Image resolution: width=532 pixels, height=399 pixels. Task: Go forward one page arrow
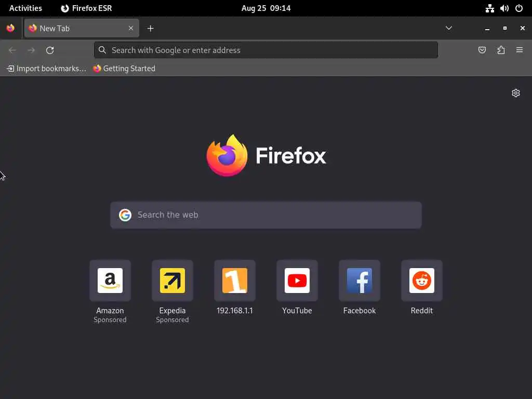pos(31,50)
